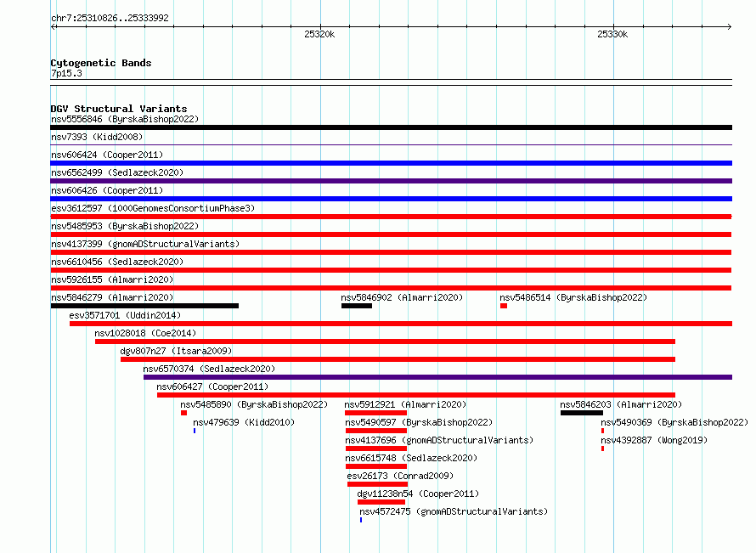
Task: Click esv26173 (Conrad2009) label
Action: tap(400, 476)
